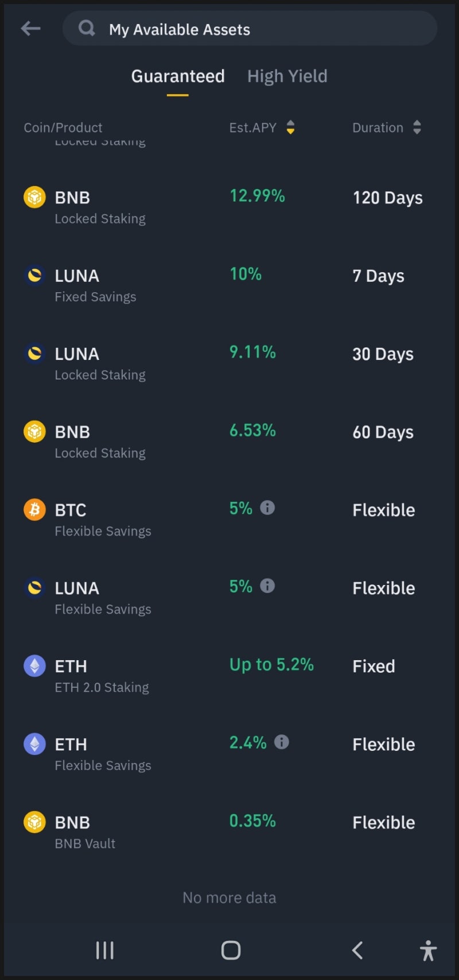
Task: Tap the info icon beside BTC 5%
Action: [x=267, y=508]
